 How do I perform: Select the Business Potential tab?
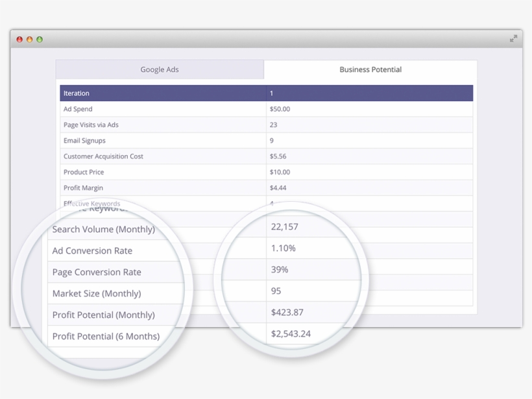pos(370,70)
